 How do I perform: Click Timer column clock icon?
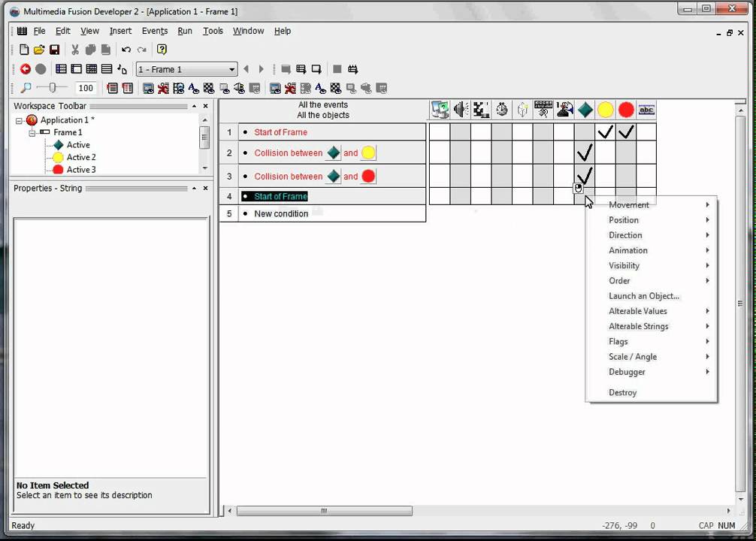click(502, 110)
